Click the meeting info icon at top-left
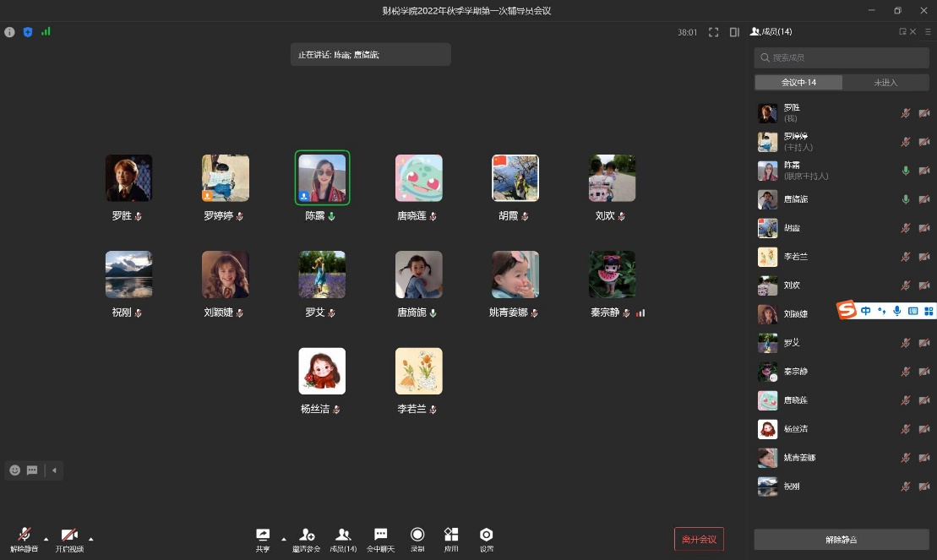Image resolution: width=937 pixels, height=560 pixels. pyautogui.click(x=10, y=32)
